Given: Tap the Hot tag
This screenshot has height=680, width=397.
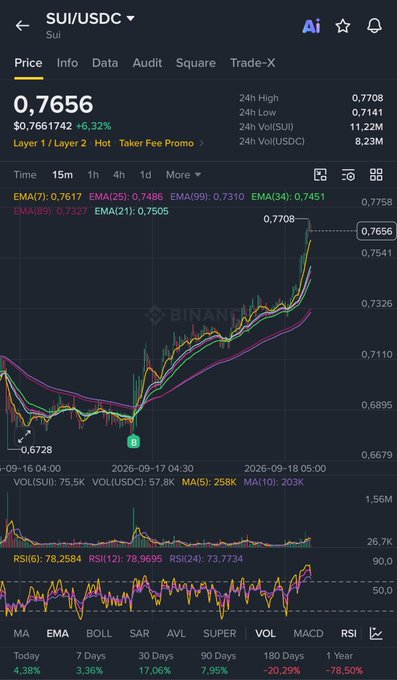Looking at the screenshot, I should (103, 143).
